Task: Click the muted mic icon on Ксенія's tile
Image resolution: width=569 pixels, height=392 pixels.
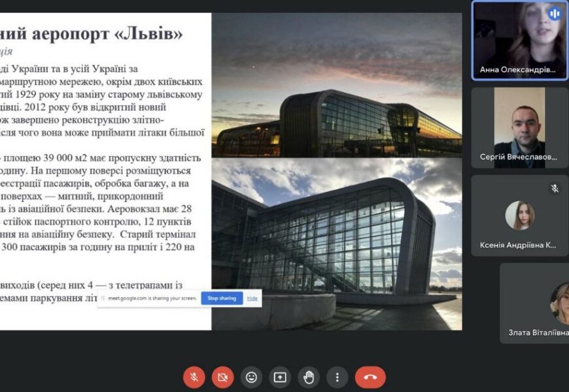Action: pos(555,188)
